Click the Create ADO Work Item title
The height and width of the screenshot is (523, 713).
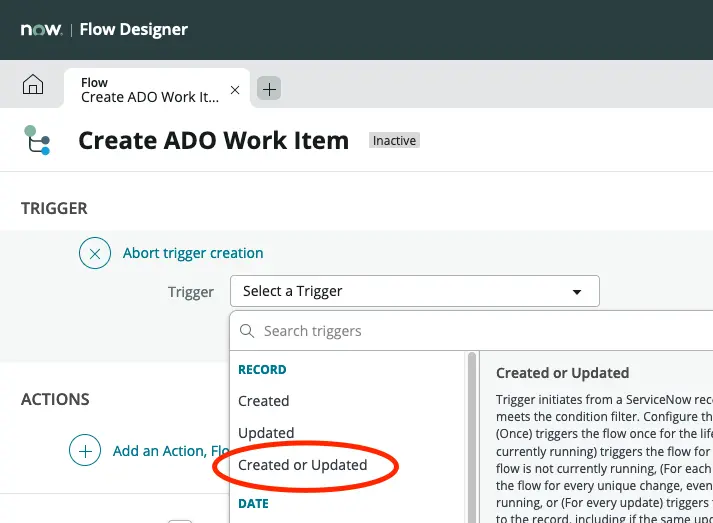pyautogui.click(x=213, y=141)
